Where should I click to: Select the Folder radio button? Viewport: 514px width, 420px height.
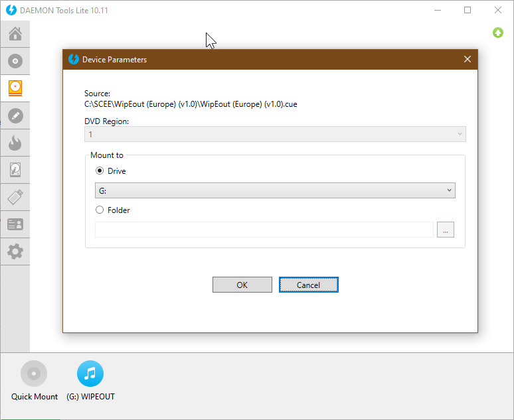[x=100, y=210]
